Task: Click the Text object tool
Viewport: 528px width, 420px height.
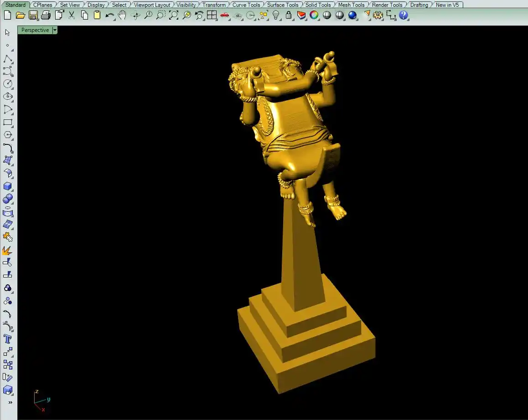Action: [8, 339]
